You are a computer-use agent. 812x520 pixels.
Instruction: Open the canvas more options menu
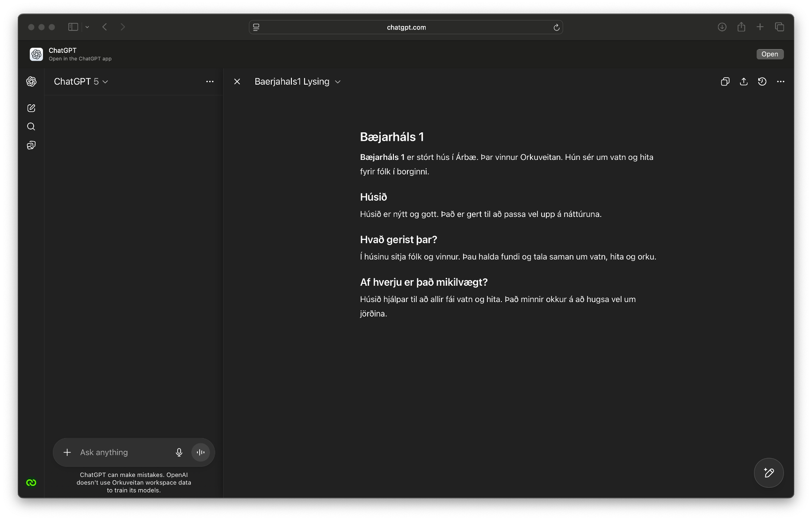[780, 81]
